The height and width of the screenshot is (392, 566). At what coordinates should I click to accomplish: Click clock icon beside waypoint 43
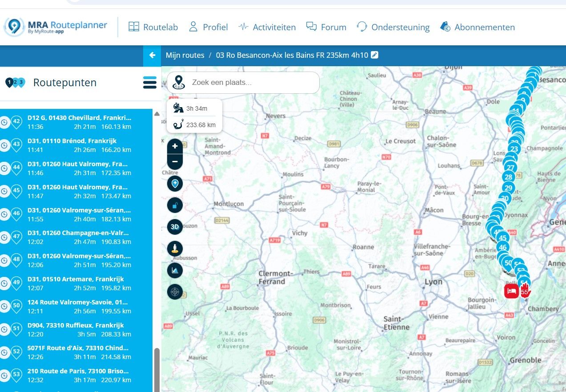pos(4,145)
